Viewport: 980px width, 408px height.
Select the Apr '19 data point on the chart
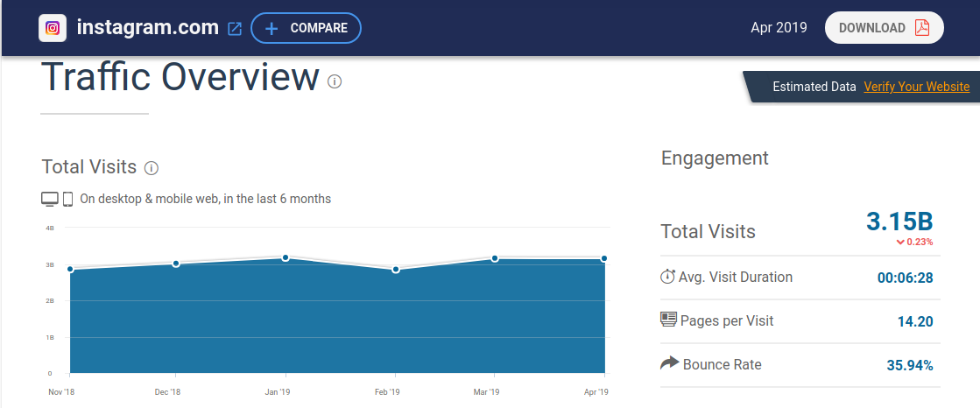(604, 258)
